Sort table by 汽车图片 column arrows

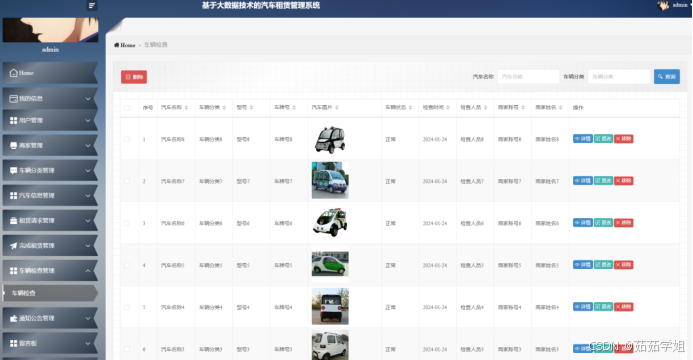pyautogui.click(x=337, y=108)
